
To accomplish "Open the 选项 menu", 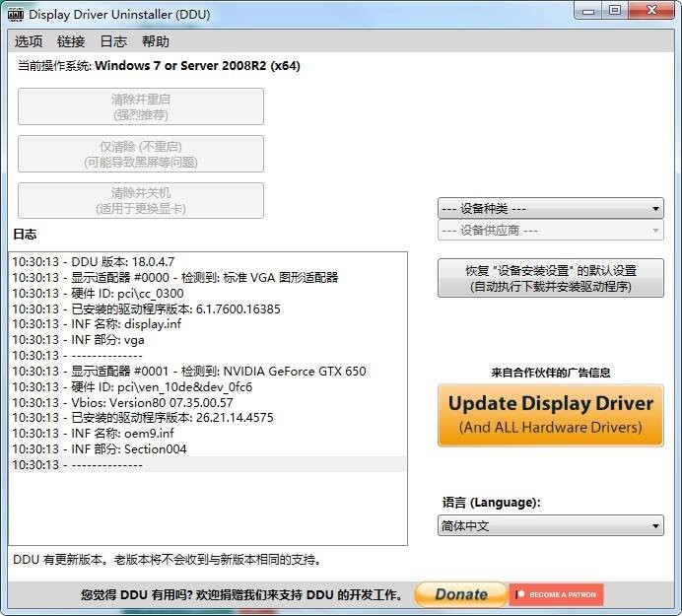I will (29, 41).
